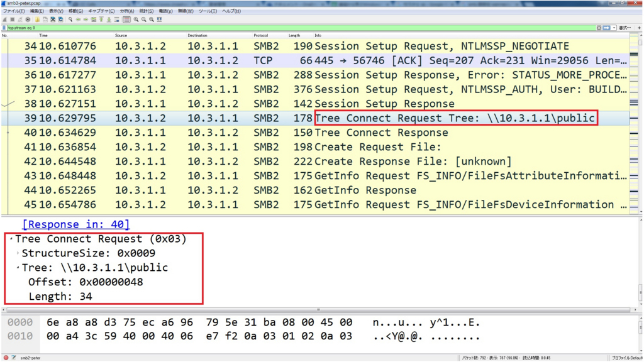The image size is (644, 362).
Task: Click the packet list vertical scrollbar
Action: 640,123
